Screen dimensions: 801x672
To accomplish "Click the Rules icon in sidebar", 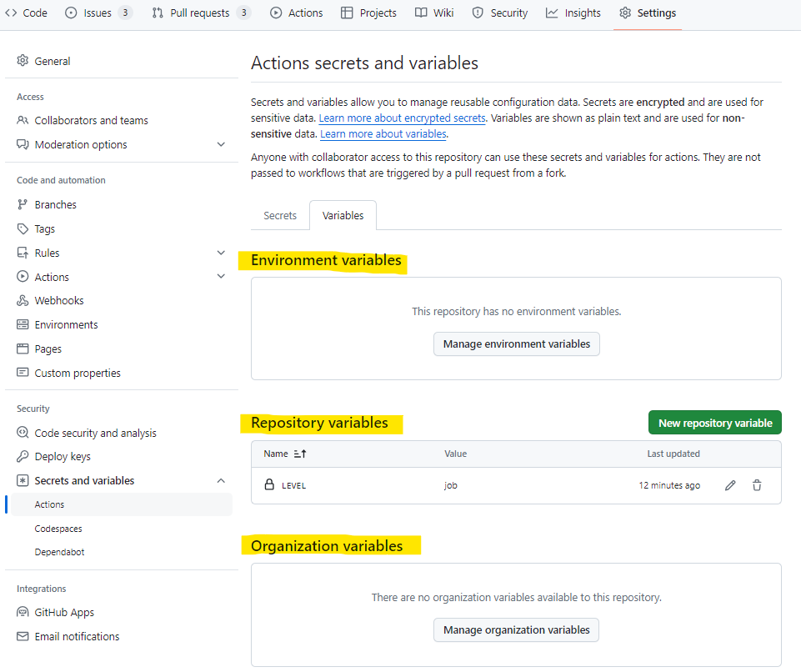I will tap(23, 253).
